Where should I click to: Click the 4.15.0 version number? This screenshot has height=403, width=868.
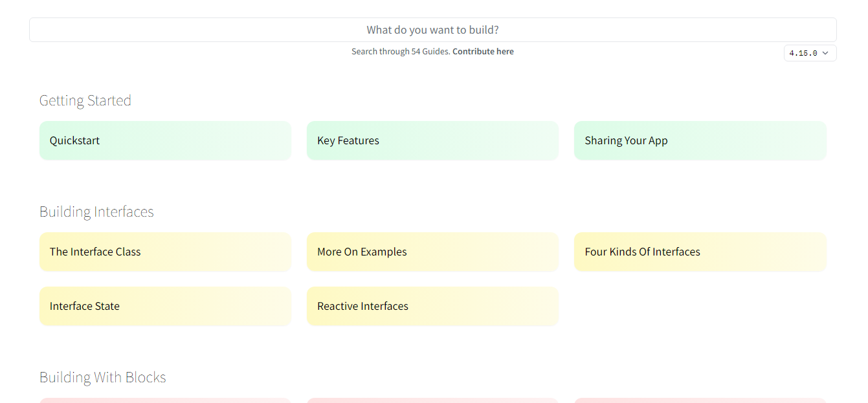803,53
